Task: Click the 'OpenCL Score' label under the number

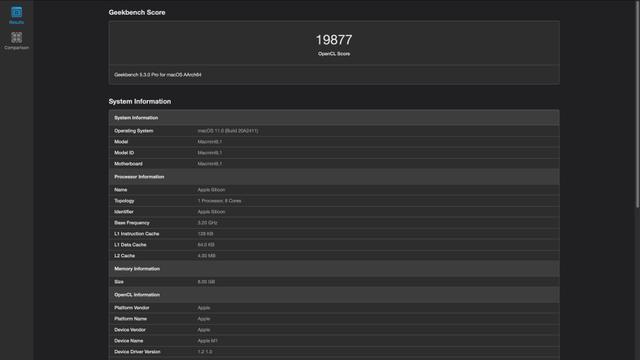Action: 333,54
